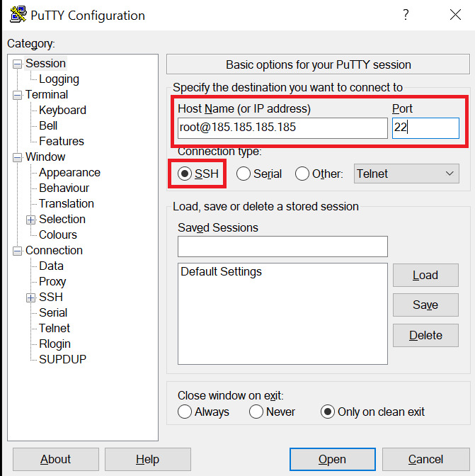Open the Telnet connection type dropdown

406,174
